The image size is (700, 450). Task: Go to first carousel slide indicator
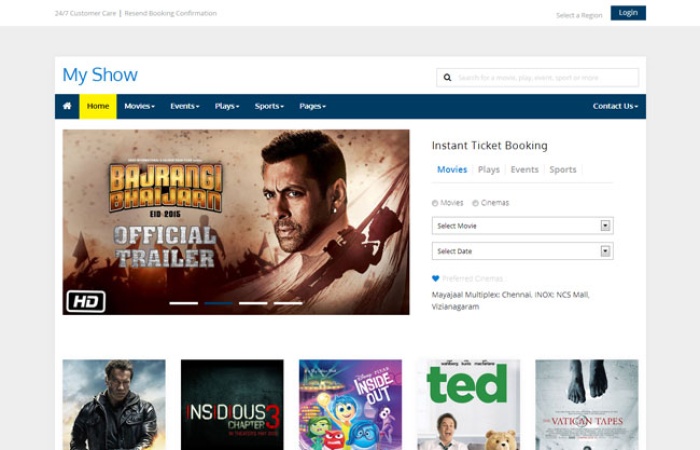pos(183,303)
